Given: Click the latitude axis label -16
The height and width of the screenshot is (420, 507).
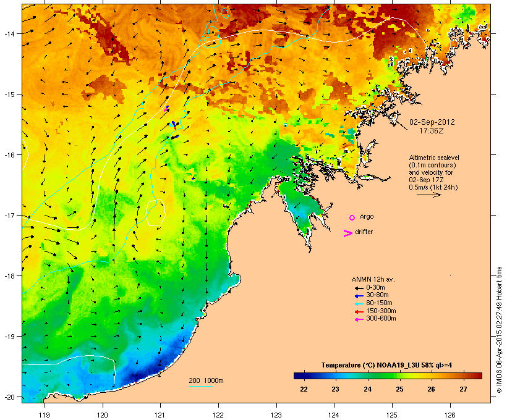Looking at the screenshot, I should [x=9, y=155].
